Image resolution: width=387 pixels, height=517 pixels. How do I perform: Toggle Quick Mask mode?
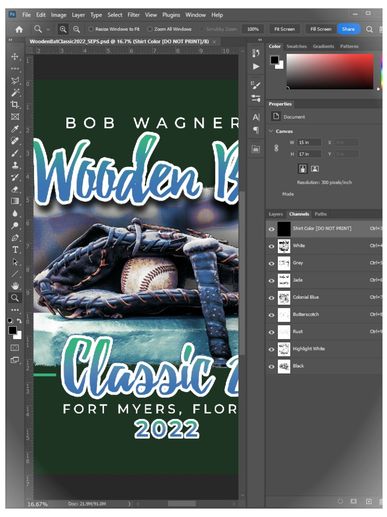pos(15,348)
